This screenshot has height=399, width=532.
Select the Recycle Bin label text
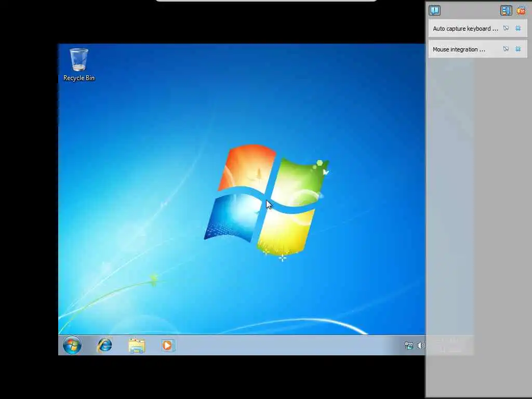point(79,78)
